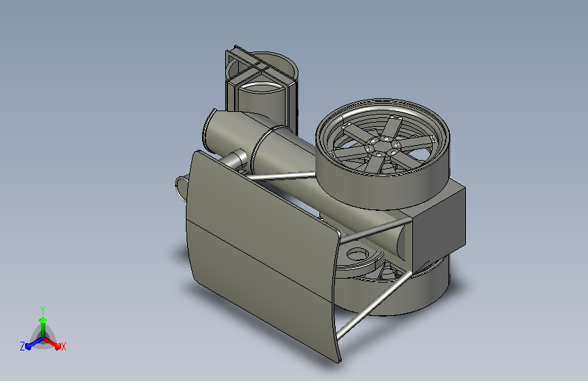Select the lower diagonal support rod

click(x=374, y=304)
